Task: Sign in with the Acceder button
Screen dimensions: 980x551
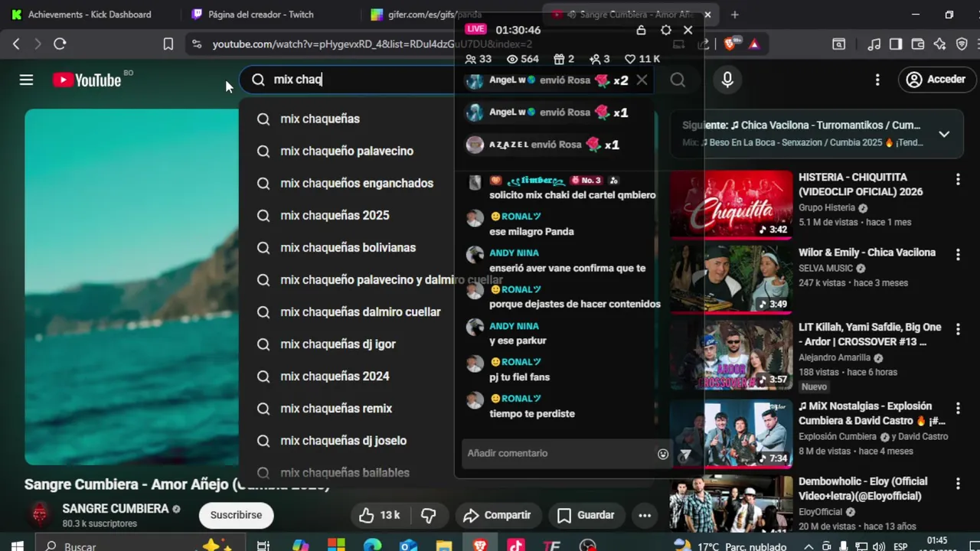Action: click(936, 79)
